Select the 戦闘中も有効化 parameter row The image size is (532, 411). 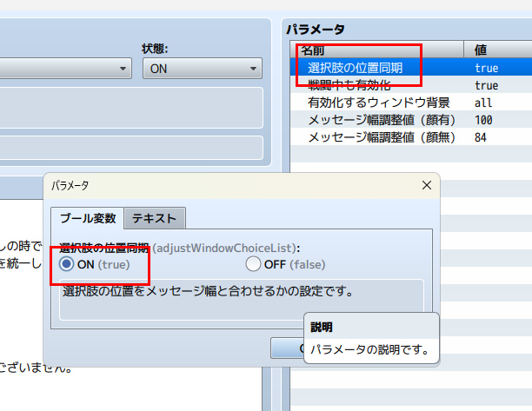tap(349, 85)
